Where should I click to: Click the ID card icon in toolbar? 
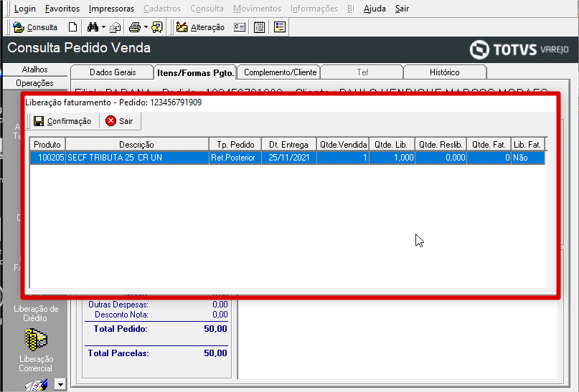click(240, 27)
